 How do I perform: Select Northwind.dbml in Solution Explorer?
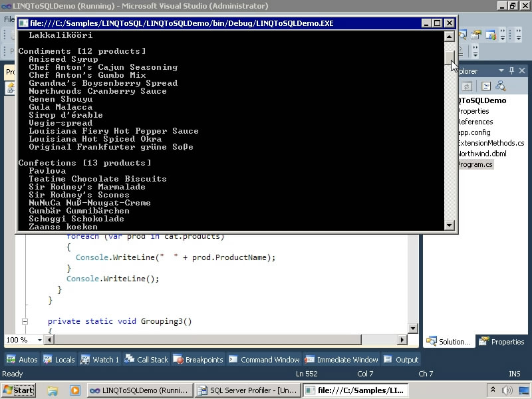(481, 154)
